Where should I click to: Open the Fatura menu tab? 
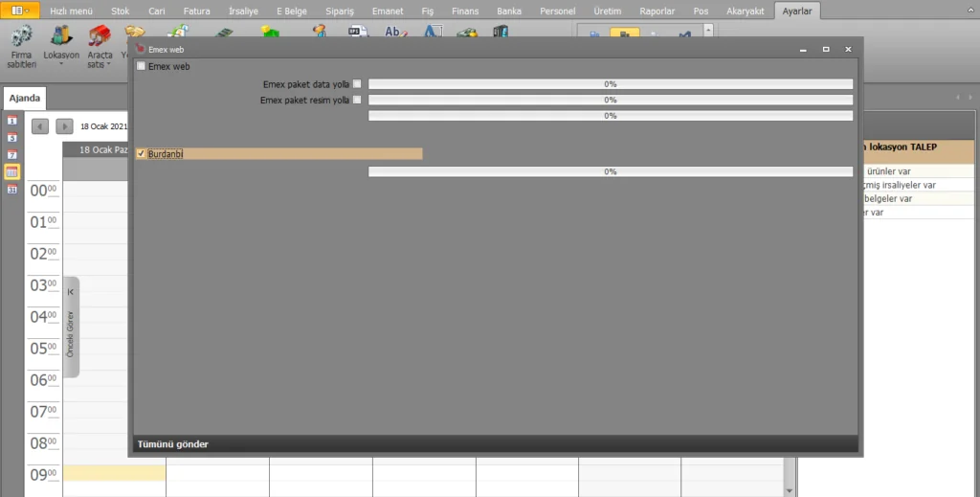click(x=197, y=11)
